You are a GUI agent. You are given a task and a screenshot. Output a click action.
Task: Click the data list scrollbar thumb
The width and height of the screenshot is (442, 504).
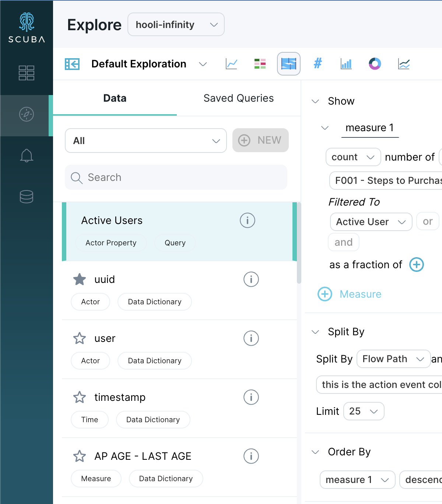[x=299, y=243]
